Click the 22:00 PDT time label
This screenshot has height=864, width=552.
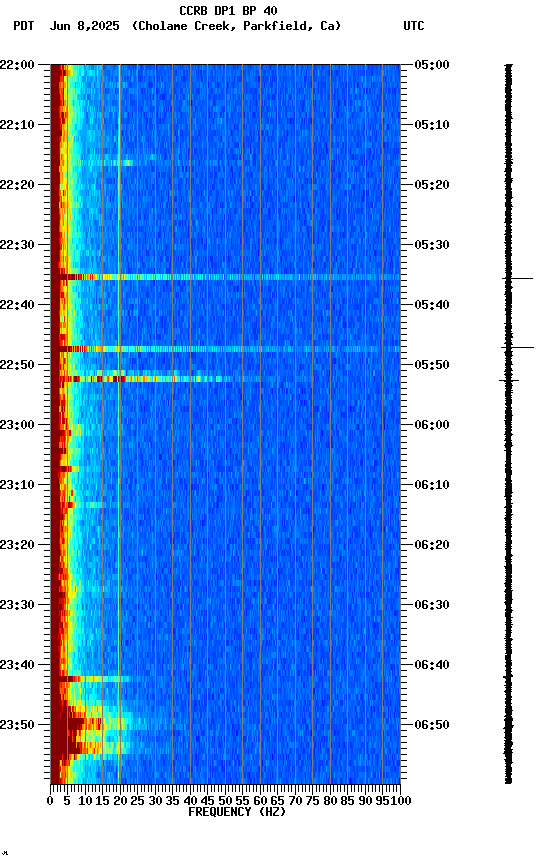[17, 65]
